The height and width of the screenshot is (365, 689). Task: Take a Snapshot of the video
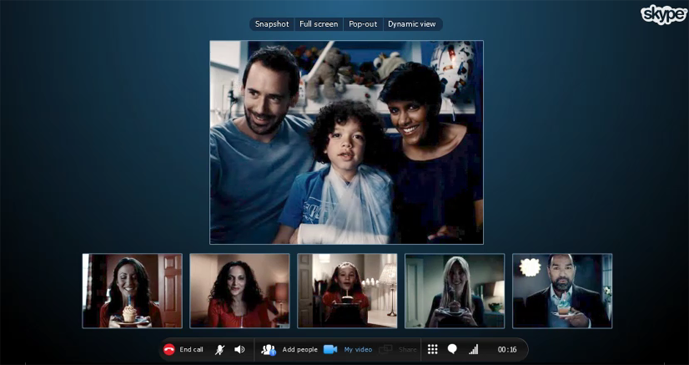272,24
